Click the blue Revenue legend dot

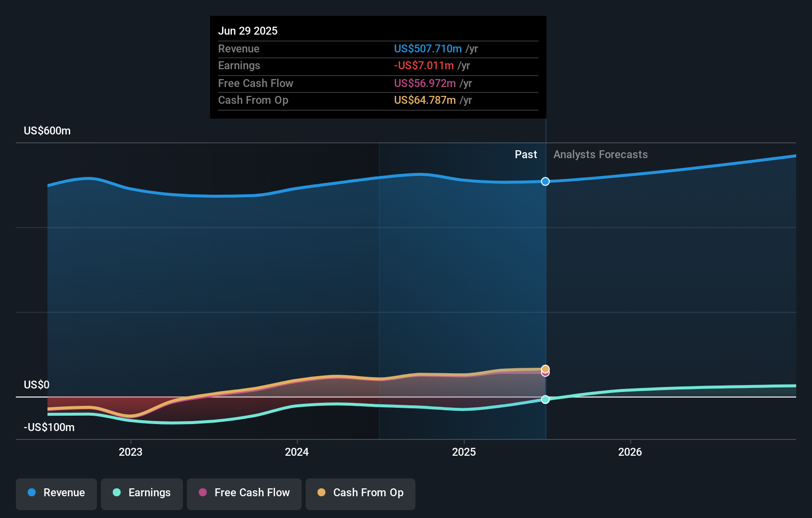[31, 493]
